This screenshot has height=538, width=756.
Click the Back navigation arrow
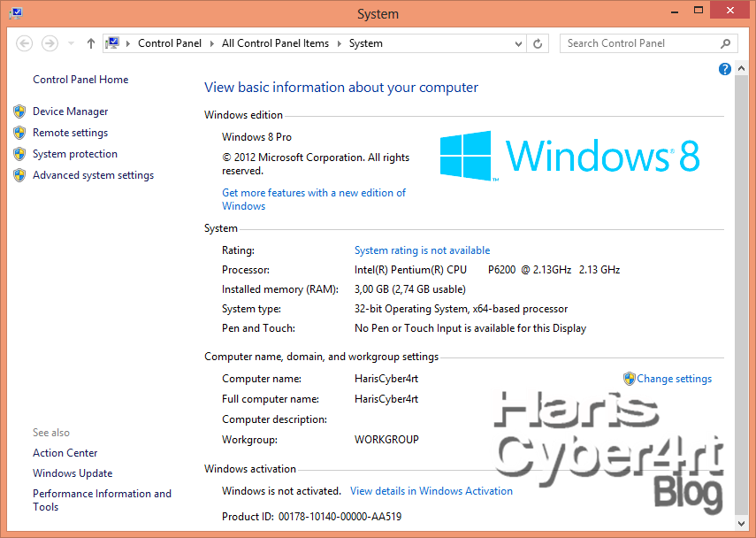(24, 43)
